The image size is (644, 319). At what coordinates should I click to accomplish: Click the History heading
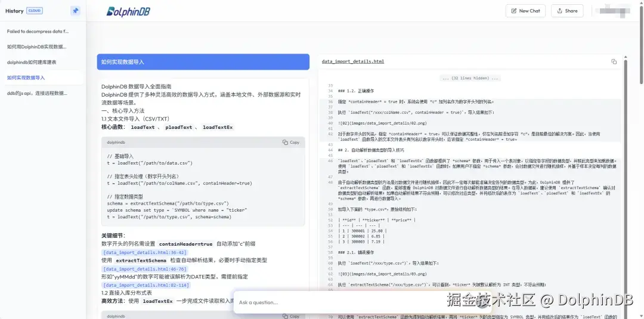(14, 11)
